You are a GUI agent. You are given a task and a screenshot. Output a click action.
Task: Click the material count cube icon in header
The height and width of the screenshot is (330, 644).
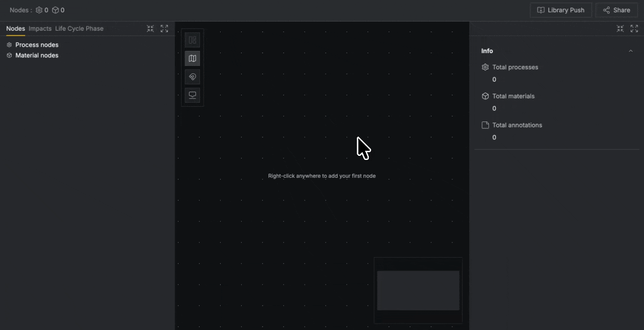pos(56,10)
